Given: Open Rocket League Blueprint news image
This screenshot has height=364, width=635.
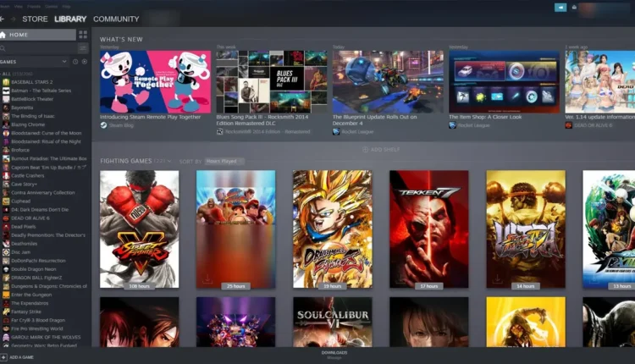Looking at the screenshot, I should click(388, 82).
